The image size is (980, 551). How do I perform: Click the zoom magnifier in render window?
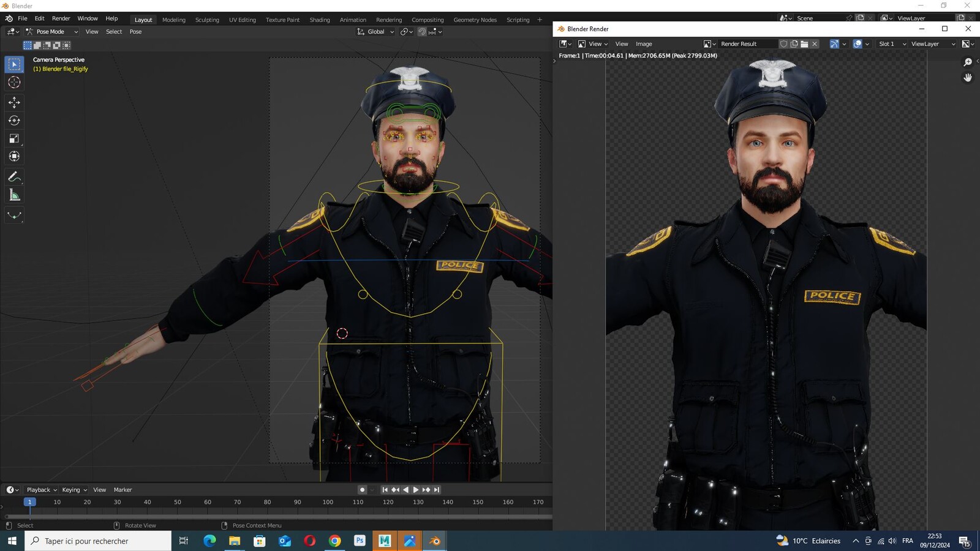tap(968, 62)
